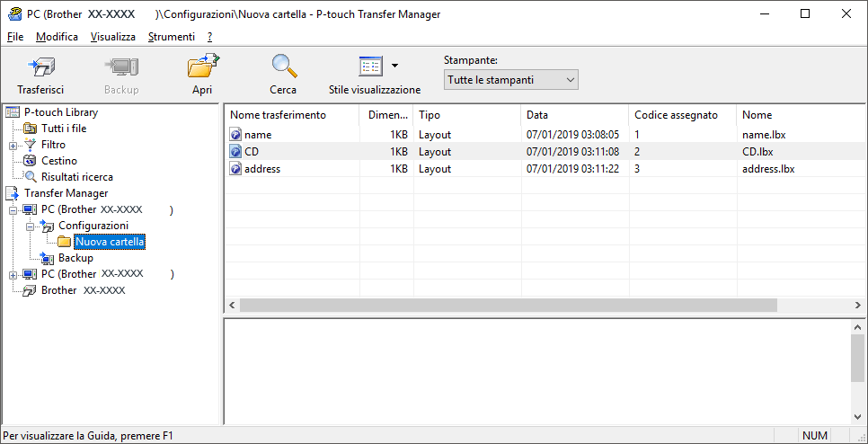Click the horizontal scrollbar right arrow
868x444 pixels.
[x=857, y=305]
